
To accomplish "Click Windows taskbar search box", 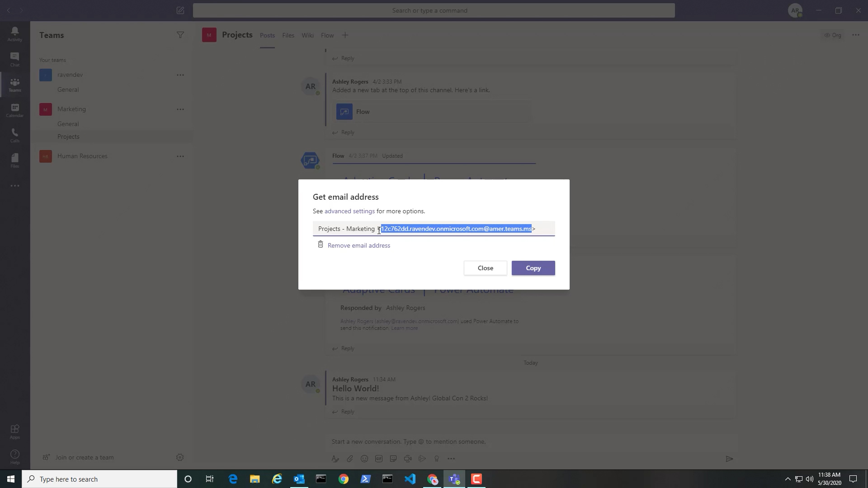I will 99,479.
